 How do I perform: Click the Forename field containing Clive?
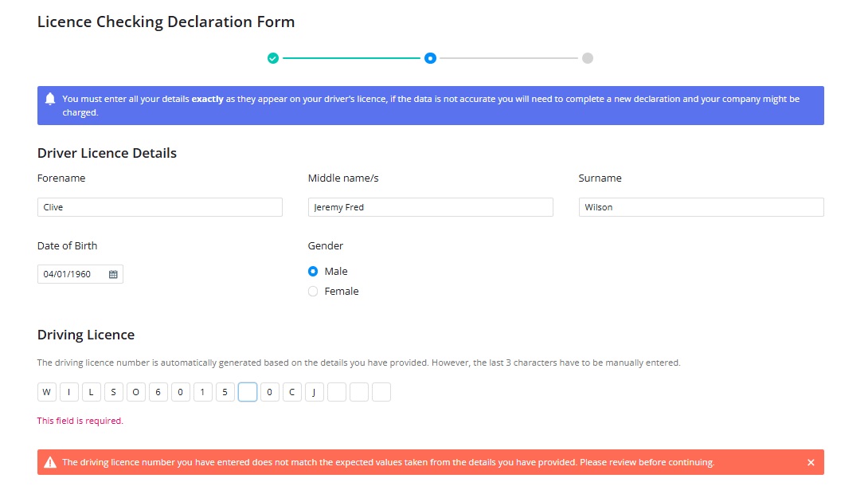tap(160, 207)
